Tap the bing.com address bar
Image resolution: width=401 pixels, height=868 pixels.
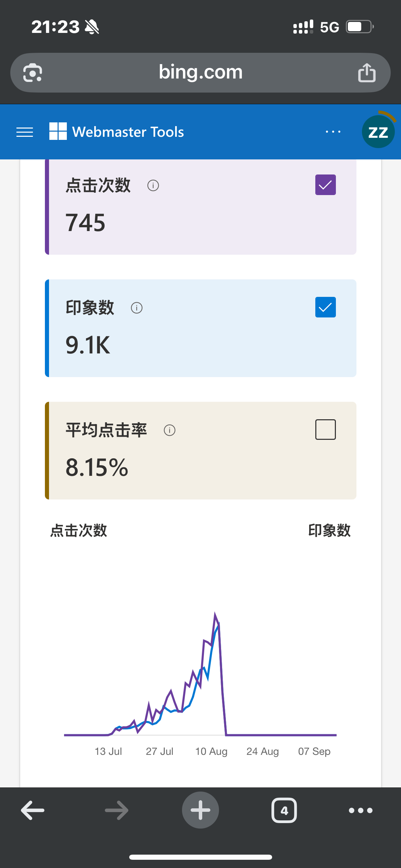pos(200,73)
